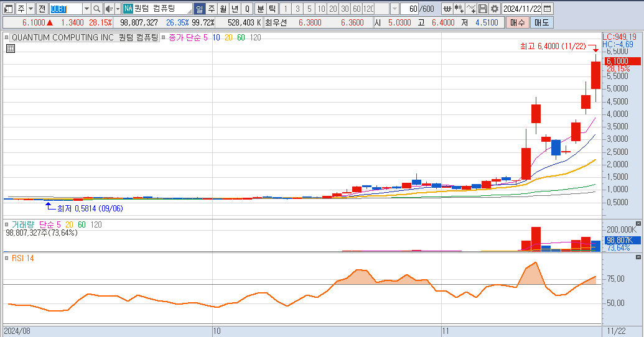Choose the 20 interval button
Viewport: 644px width, 337px height.
coord(333,9)
